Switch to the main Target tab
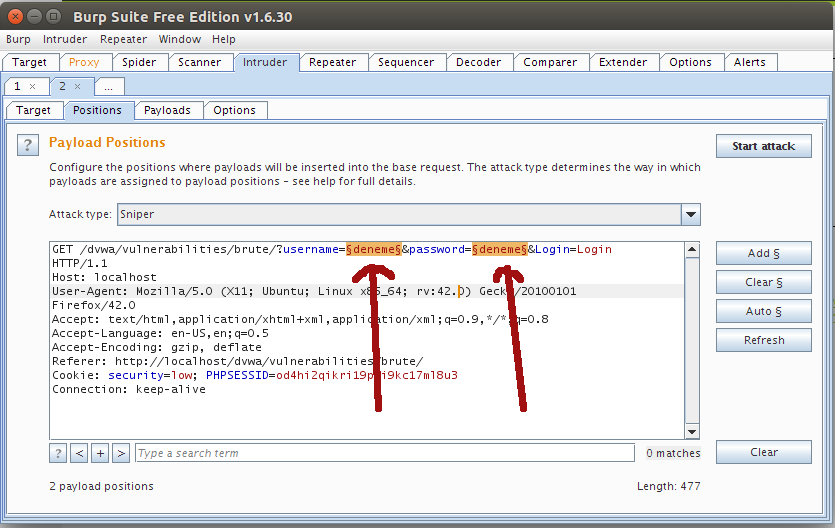 [x=29, y=62]
